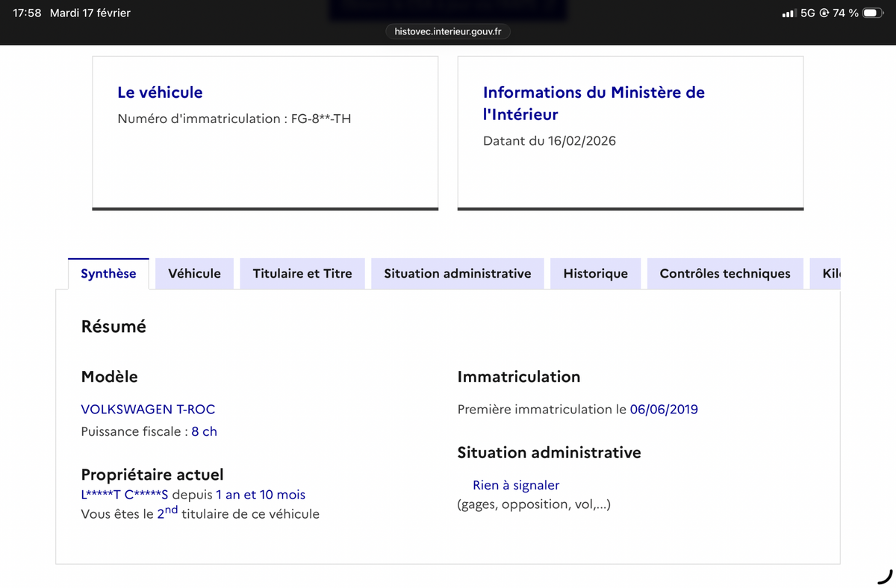Tap the curved corner handle at bottom right

pyautogui.click(x=884, y=576)
